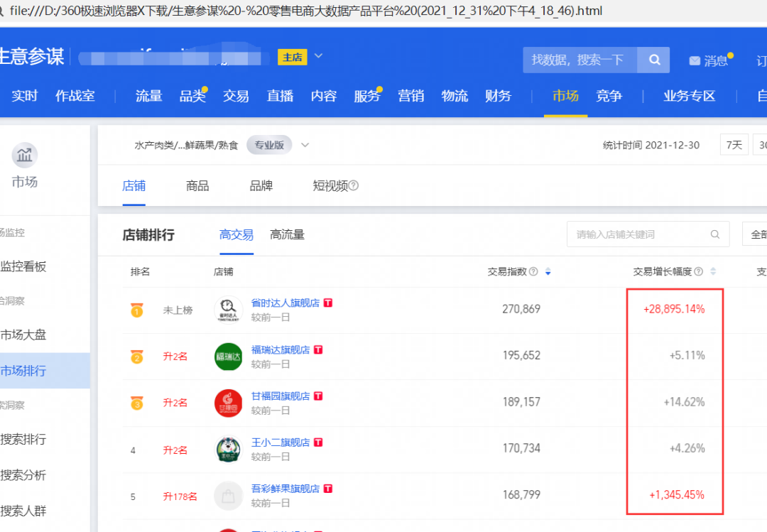
Task: Click the help icon next to 交易增长幅度
Action: (x=699, y=271)
